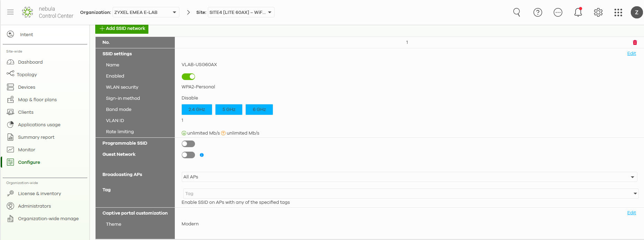
Task: Click the Guest Network info icon
Action: tap(202, 155)
